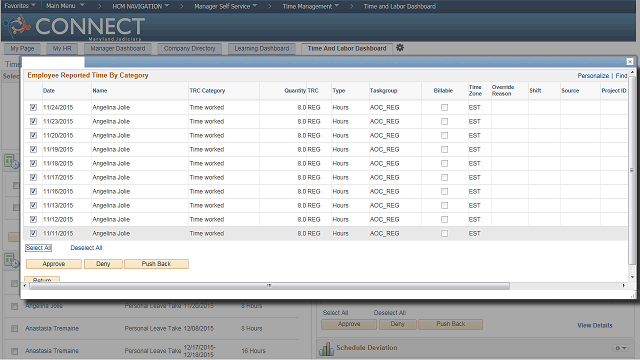The height and width of the screenshot is (360, 640).
Task: Click the Schedule Deviation chart icon
Action: click(x=326, y=349)
